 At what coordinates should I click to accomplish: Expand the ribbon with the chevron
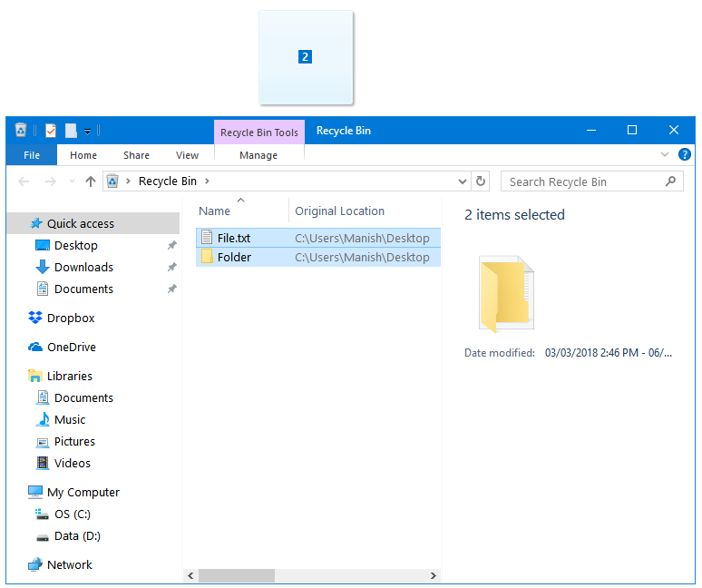point(665,154)
